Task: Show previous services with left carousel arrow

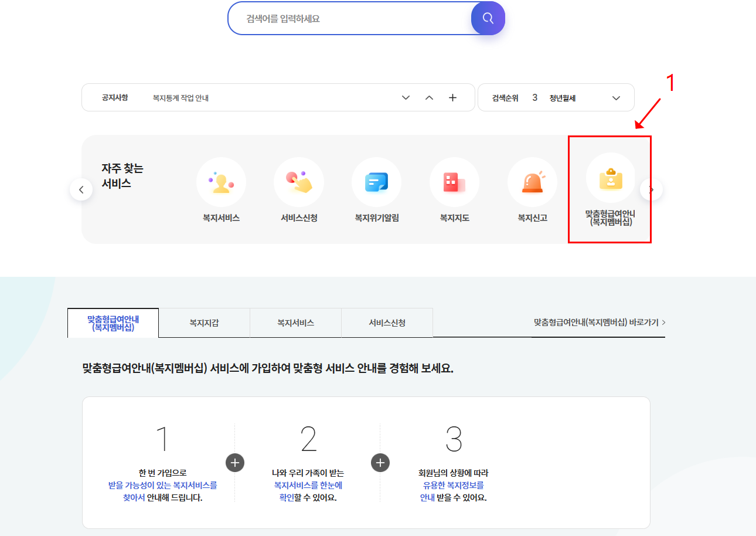Action: [x=81, y=189]
